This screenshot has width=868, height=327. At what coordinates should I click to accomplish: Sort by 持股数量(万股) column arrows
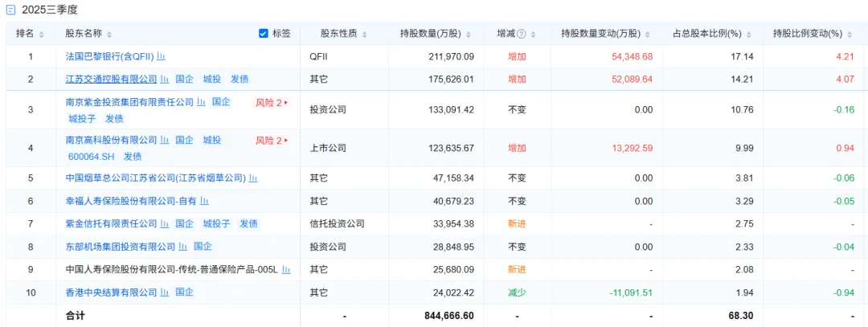click(469, 35)
